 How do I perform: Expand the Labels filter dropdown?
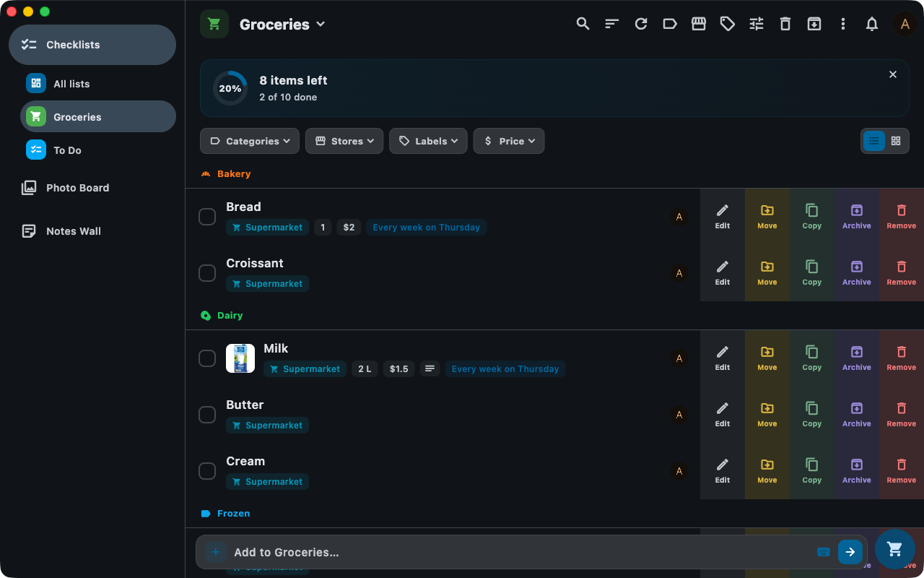coord(428,141)
